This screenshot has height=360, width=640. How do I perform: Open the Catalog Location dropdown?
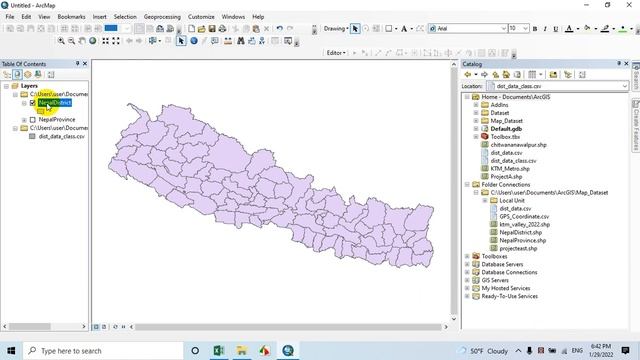[624, 86]
